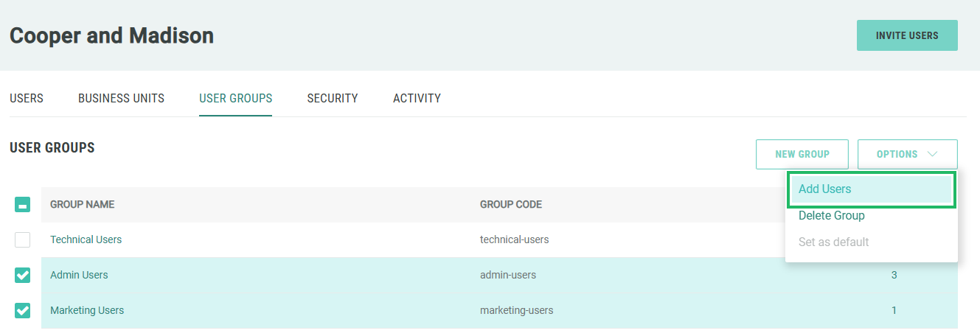Toggle the select-all checkbox in table header
The height and width of the screenshot is (336, 980).
pyautogui.click(x=23, y=205)
